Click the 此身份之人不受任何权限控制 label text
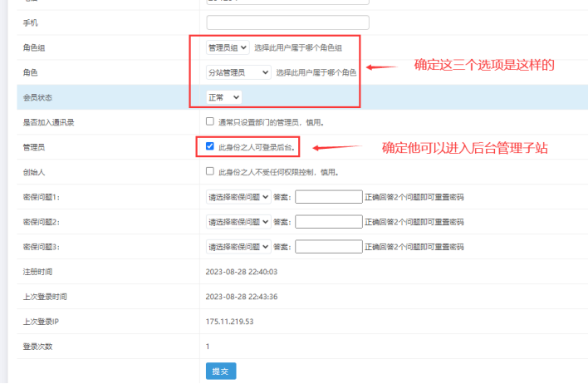 click(277, 172)
